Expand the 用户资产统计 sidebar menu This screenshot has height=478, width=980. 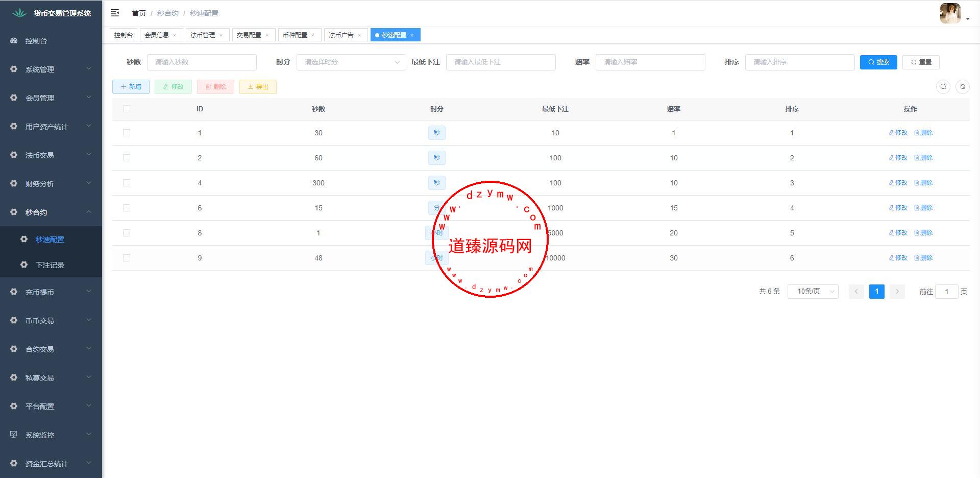(51, 126)
